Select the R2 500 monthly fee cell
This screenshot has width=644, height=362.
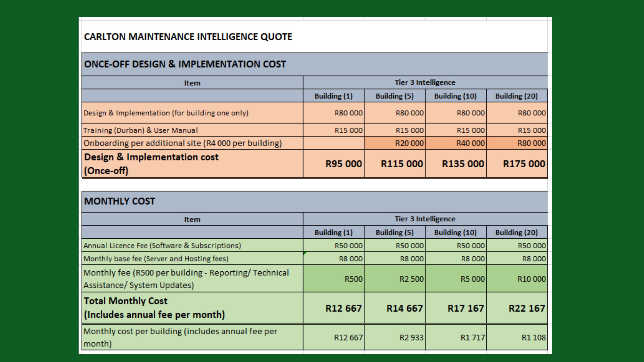click(395, 279)
